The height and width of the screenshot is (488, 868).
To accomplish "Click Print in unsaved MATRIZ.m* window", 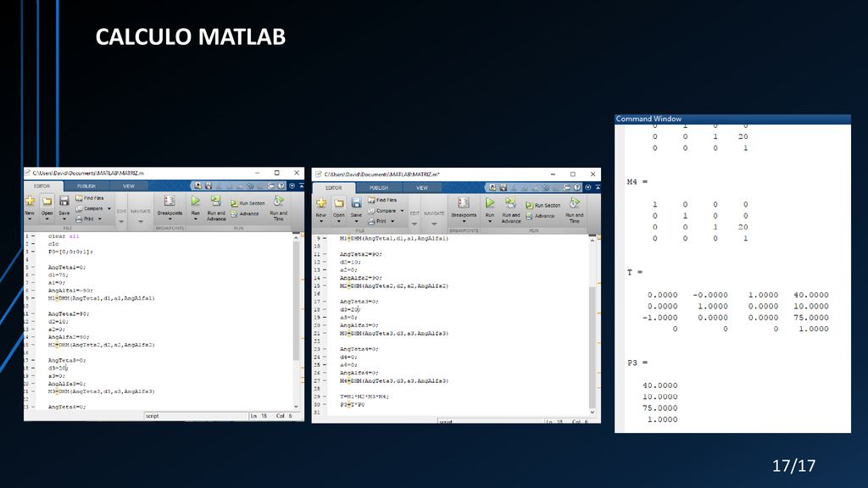I will click(377, 221).
